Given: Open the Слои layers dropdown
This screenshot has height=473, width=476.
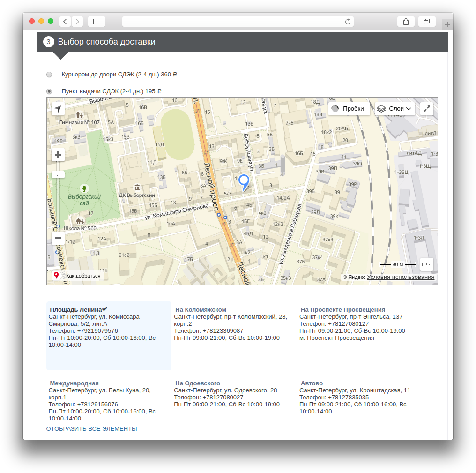Looking at the screenshot, I should (x=395, y=109).
